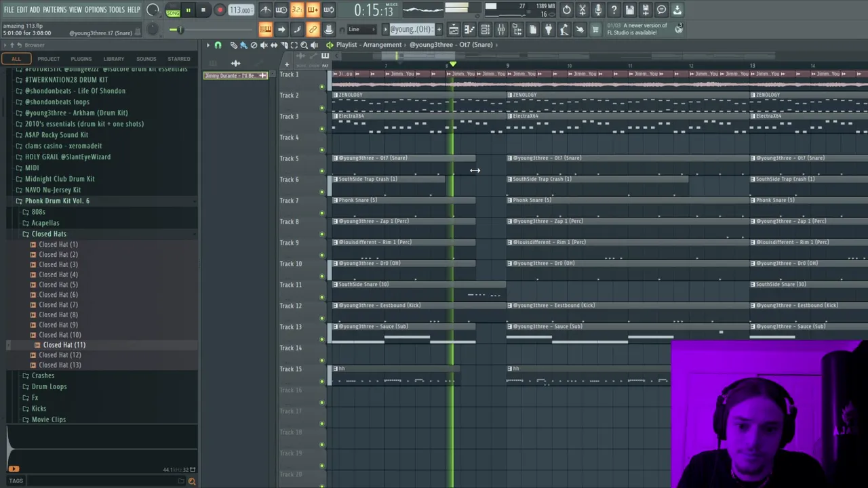This screenshot has height=488, width=868.
Task: Open the Line snap dropdown
Action: pos(360,29)
